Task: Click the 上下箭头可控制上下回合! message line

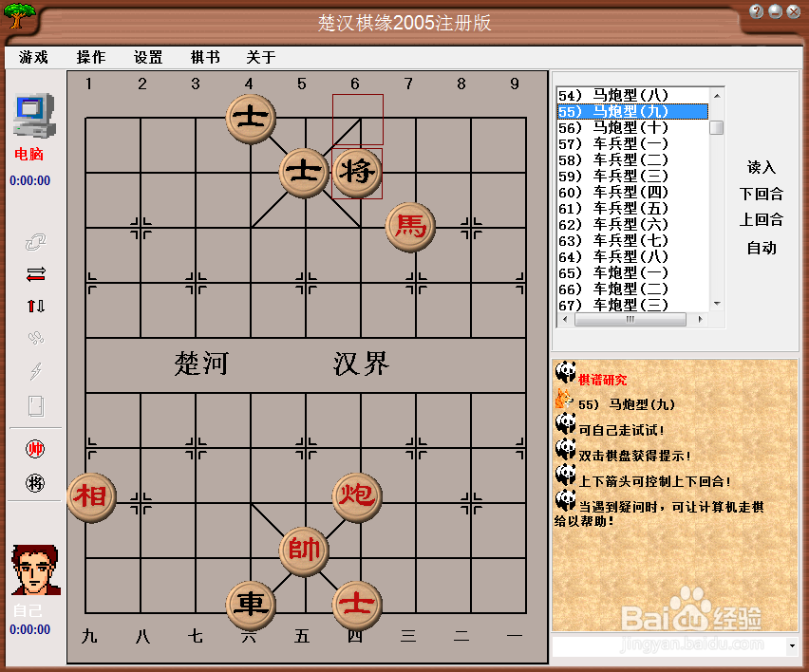Action: (x=654, y=481)
